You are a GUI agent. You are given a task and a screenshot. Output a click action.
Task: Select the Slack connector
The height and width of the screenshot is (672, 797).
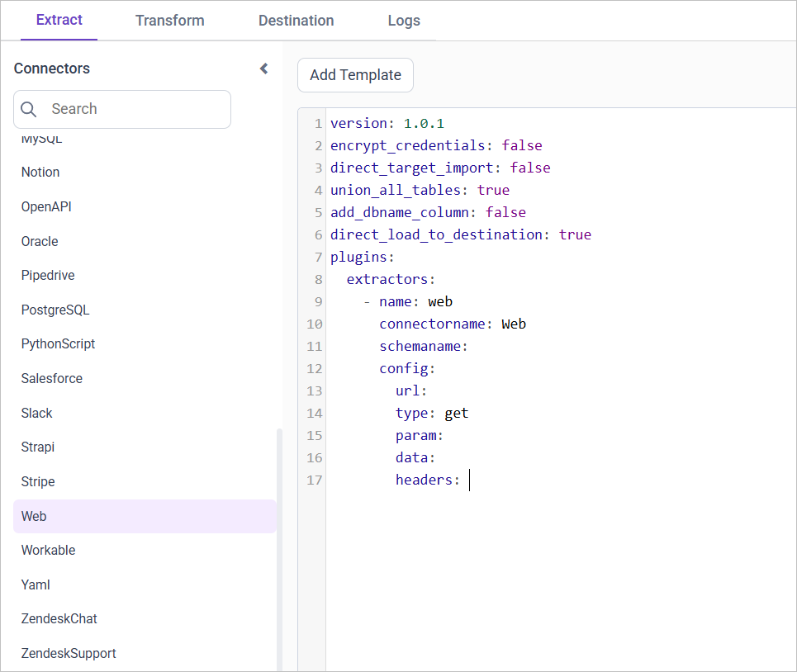[x=38, y=413]
